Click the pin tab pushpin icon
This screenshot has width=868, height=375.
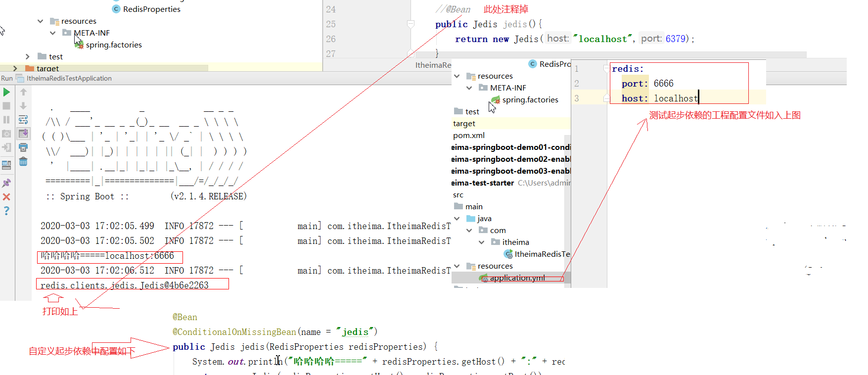6,183
